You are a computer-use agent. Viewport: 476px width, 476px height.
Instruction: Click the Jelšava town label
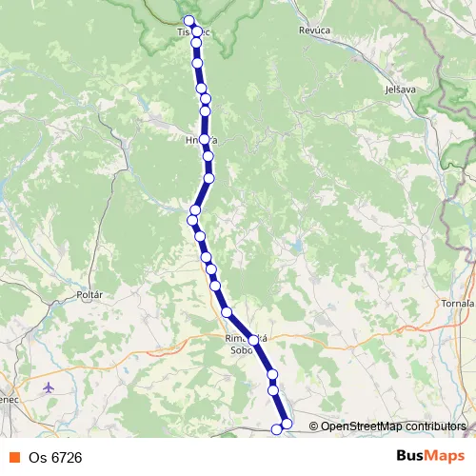[x=401, y=89]
